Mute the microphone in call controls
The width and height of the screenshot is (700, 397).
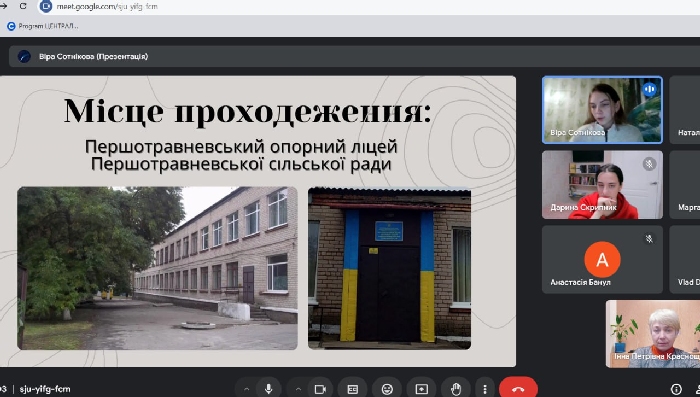(x=268, y=389)
